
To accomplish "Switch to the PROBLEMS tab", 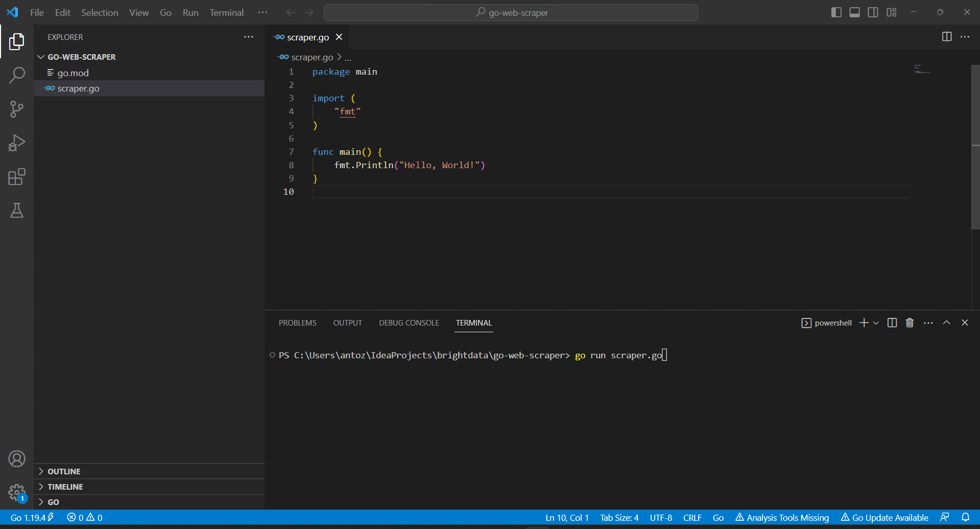I will (298, 323).
